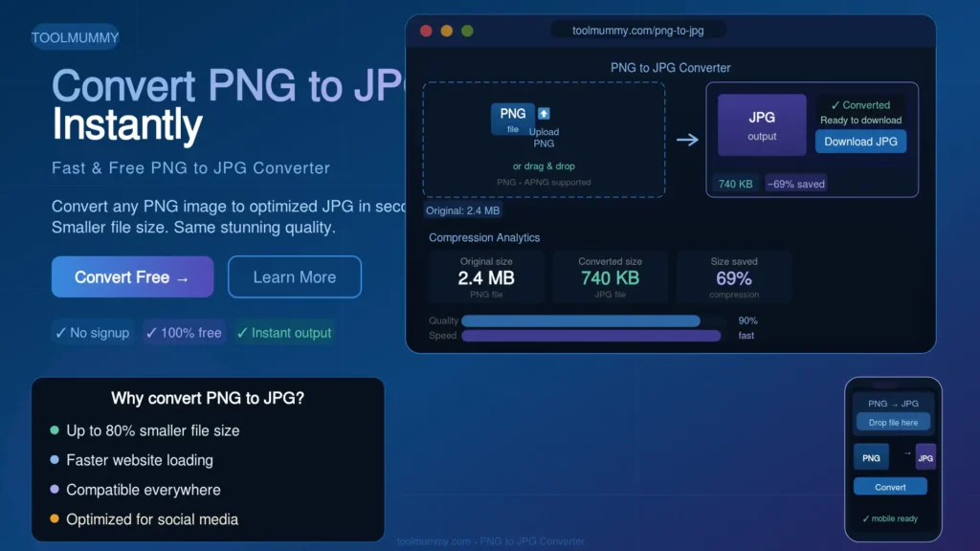Click the No signup badge
Viewport: 980px width, 551px height.
click(x=93, y=333)
